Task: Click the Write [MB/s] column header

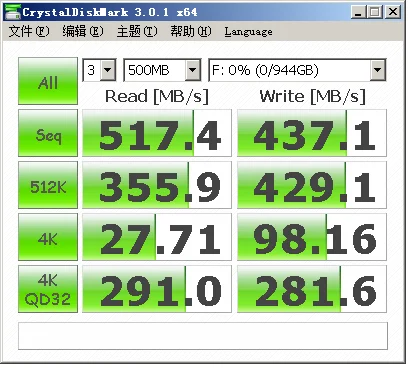Action: (313, 96)
